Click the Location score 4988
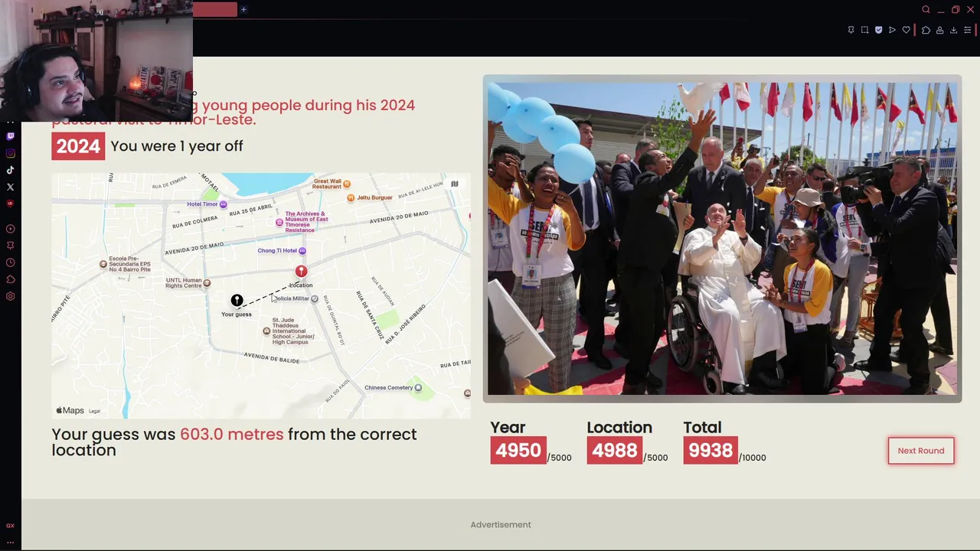Viewport: 980px width, 551px height. (615, 451)
